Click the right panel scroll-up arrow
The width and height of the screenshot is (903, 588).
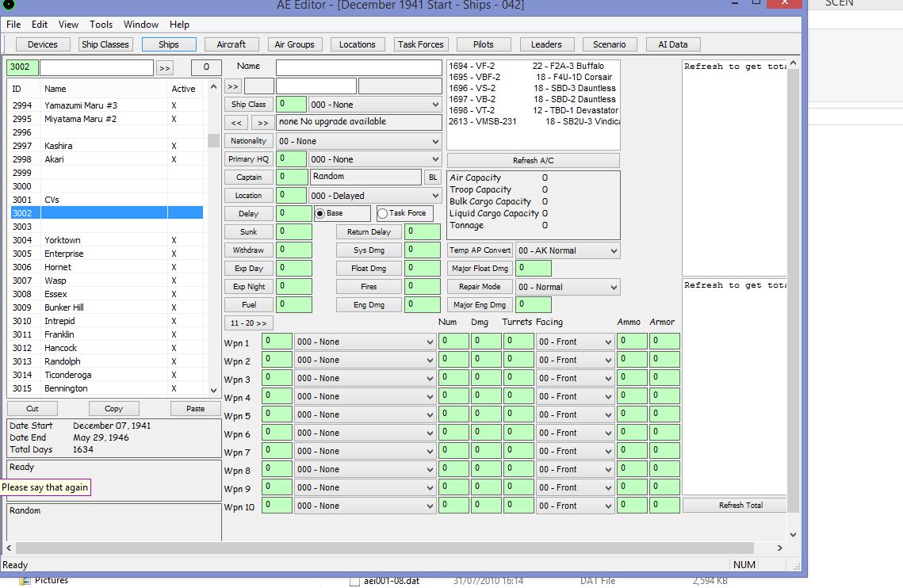click(x=793, y=63)
